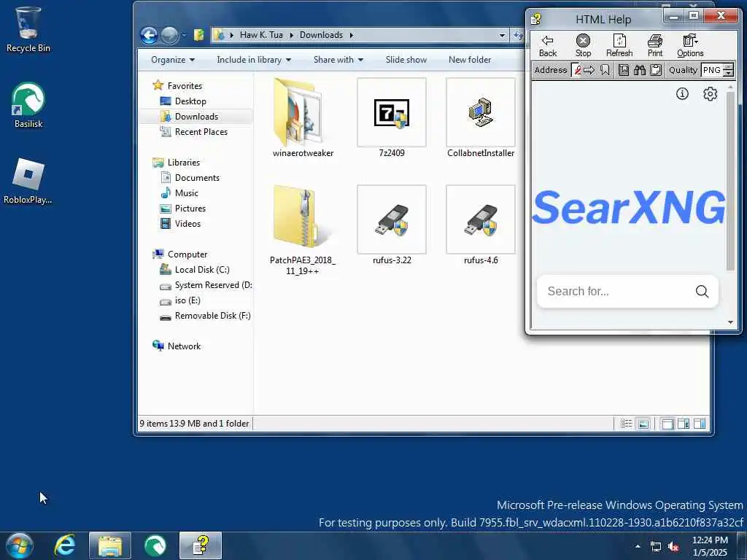The height and width of the screenshot is (560, 747).
Task: Open the Organize menu
Action: (x=172, y=60)
